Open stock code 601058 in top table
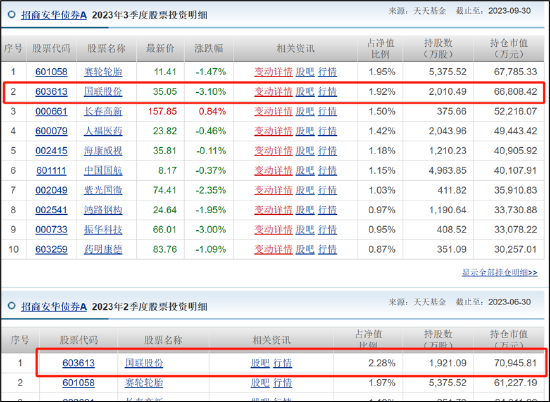 click(x=51, y=72)
